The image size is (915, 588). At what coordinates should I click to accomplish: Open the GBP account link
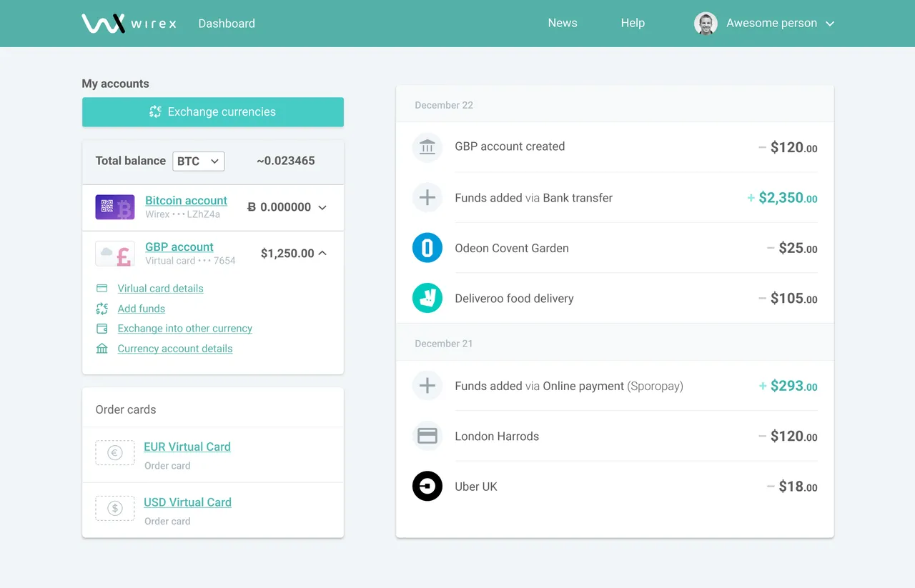point(179,247)
